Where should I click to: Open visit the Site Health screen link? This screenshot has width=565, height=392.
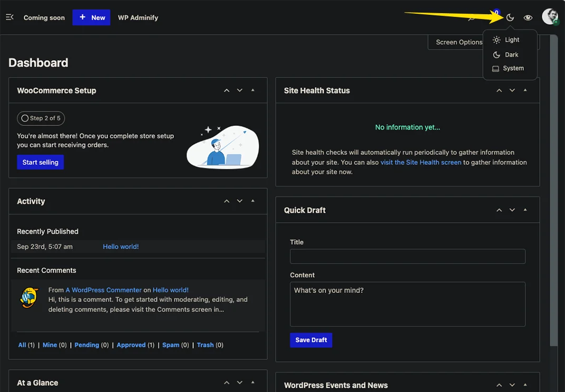pyautogui.click(x=421, y=162)
